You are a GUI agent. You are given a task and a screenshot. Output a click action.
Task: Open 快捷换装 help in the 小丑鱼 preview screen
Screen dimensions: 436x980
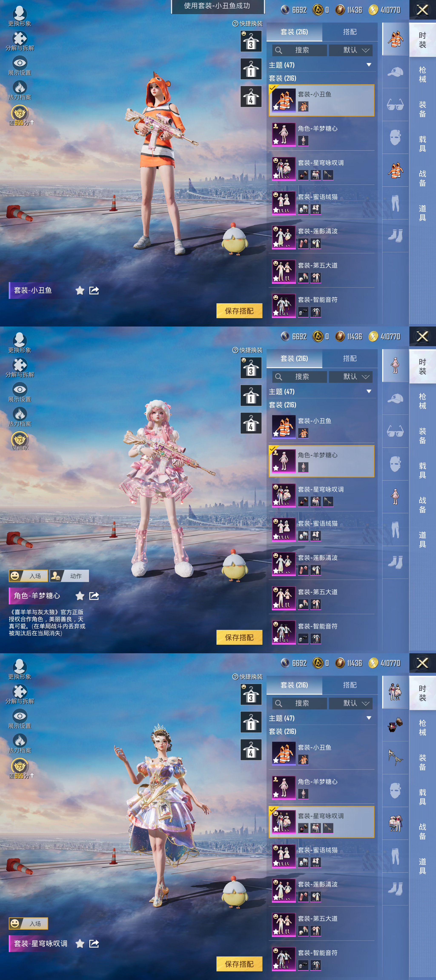click(247, 24)
